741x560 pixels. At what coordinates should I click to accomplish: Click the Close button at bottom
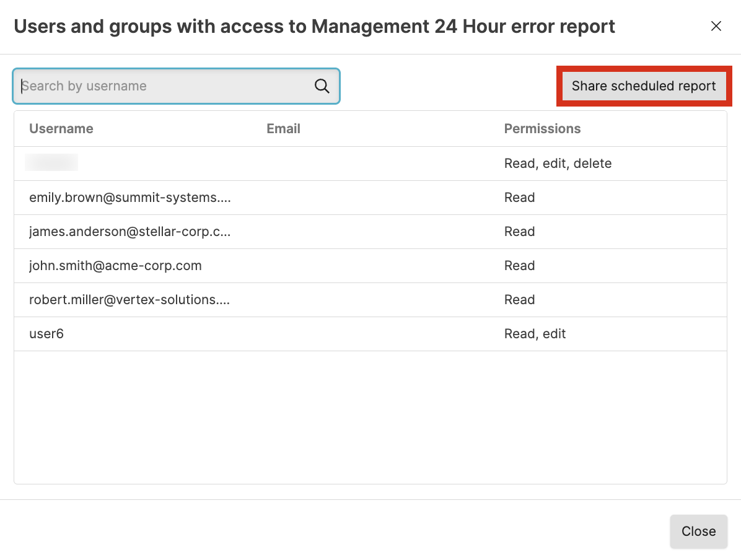(x=698, y=532)
